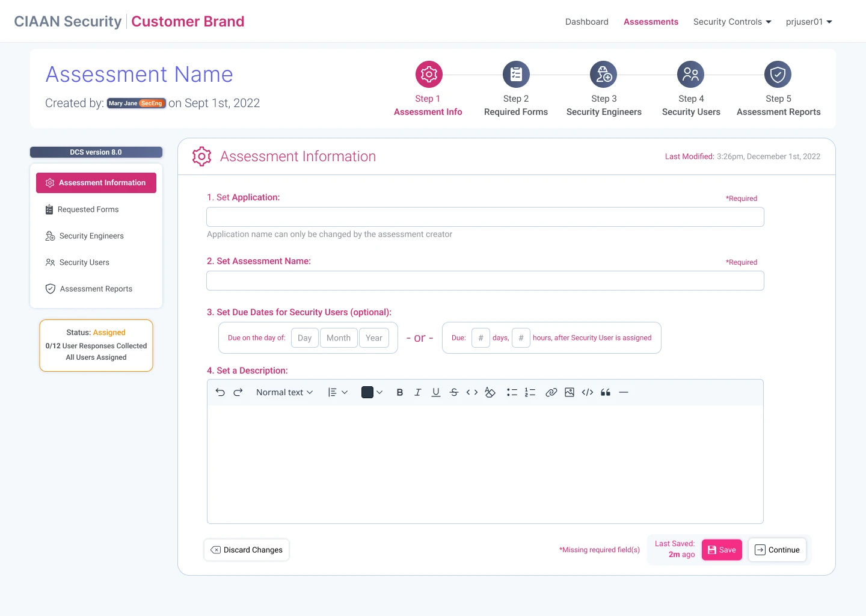Open Dashboard from the top navigation

(x=586, y=22)
